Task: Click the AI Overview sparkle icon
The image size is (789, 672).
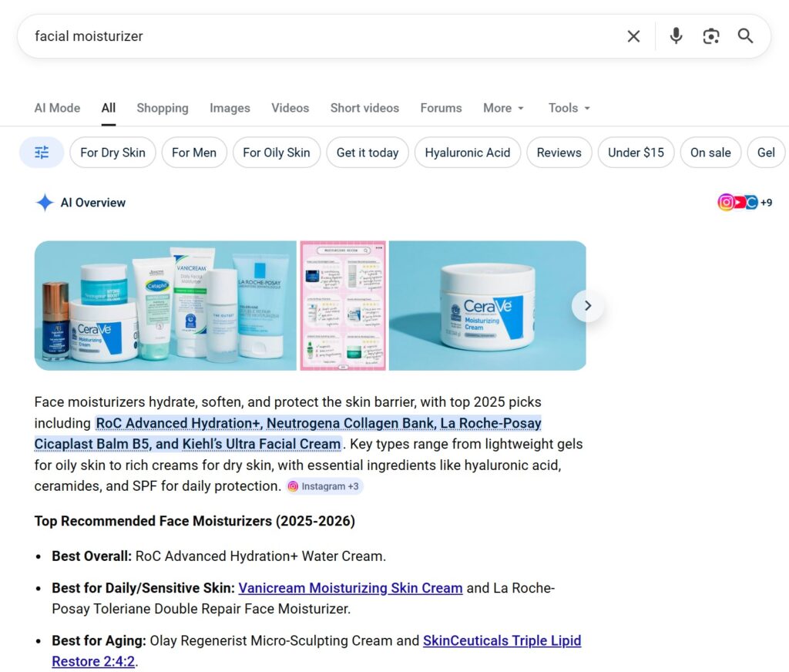Action: click(45, 203)
